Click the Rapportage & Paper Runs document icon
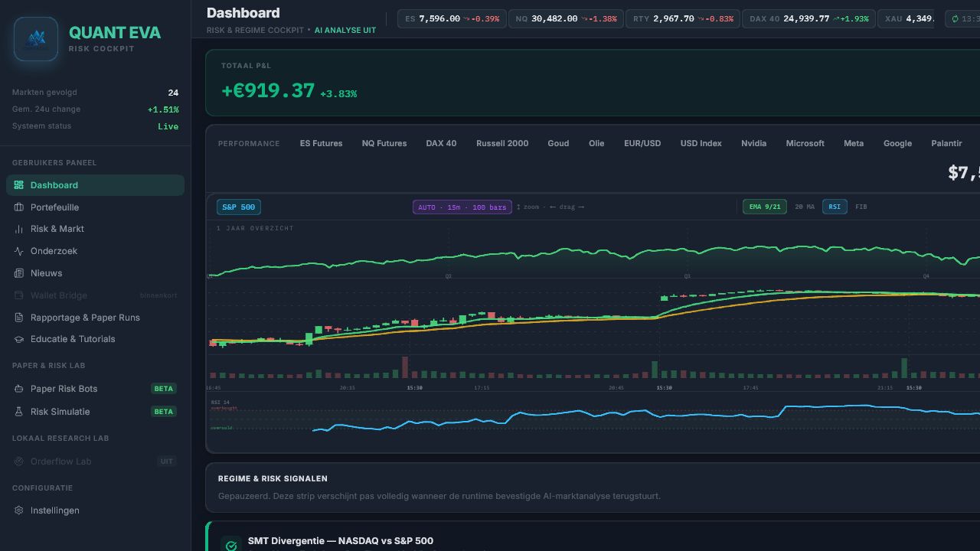980x551 pixels. (19, 318)
